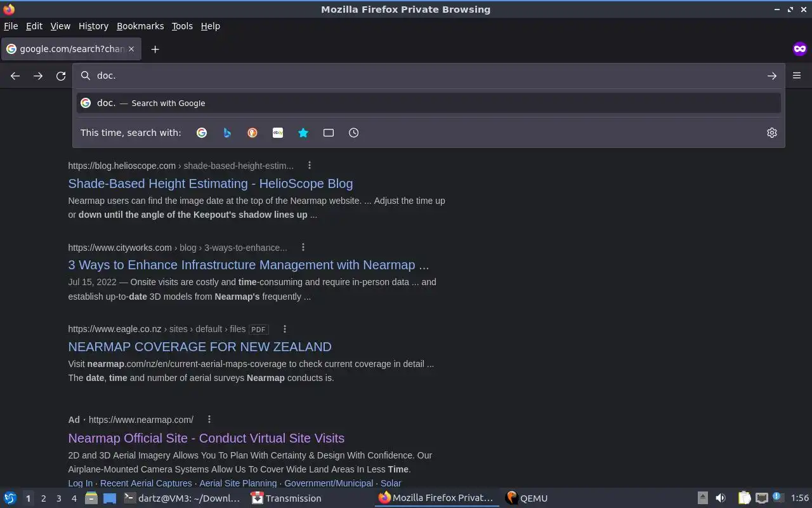Open the History menu

93,26
